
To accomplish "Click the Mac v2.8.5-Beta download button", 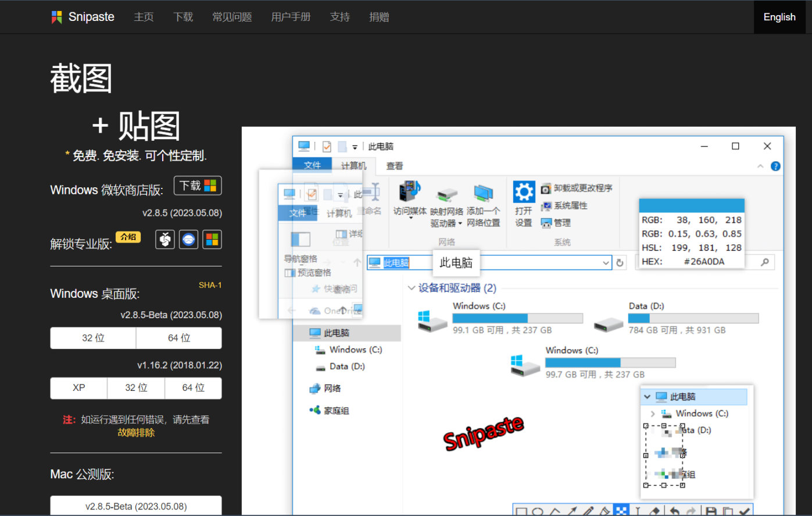I will point(136,506).
